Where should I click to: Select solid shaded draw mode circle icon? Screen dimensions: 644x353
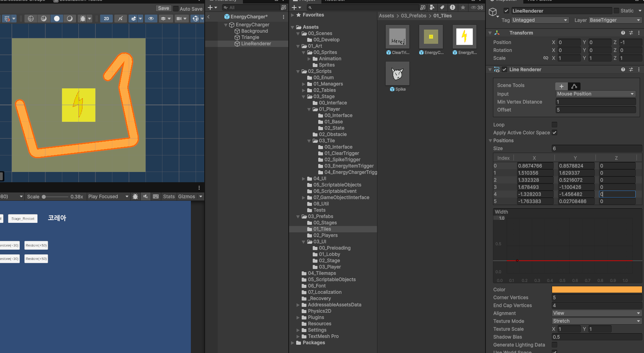pos(57,19)
